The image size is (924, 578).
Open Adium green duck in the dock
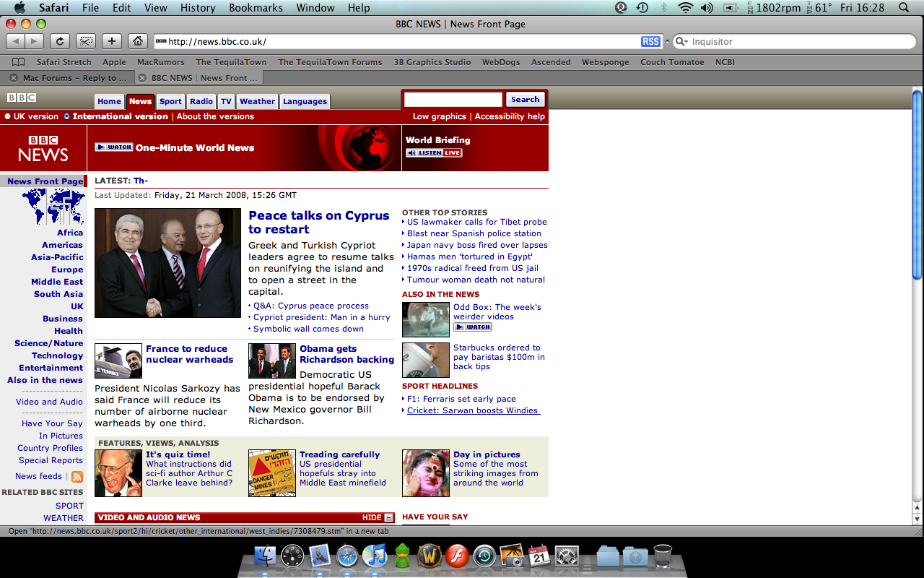402,556
